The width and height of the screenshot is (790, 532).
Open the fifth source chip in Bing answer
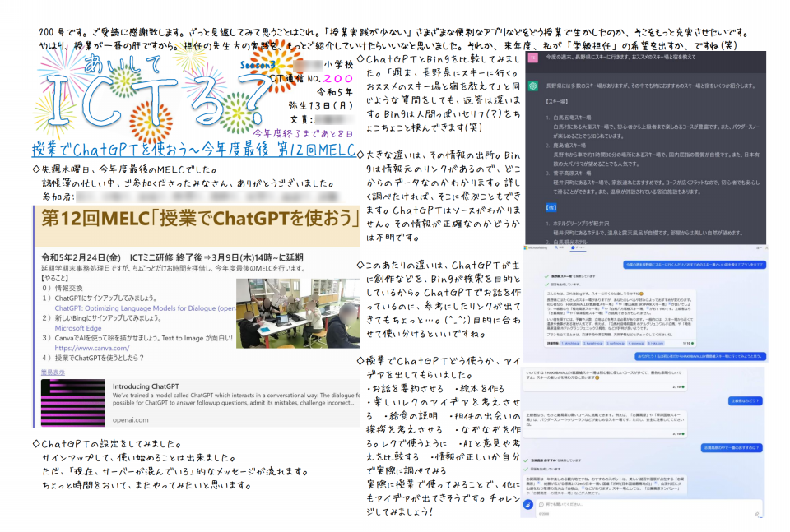click(x=656, y=343)
